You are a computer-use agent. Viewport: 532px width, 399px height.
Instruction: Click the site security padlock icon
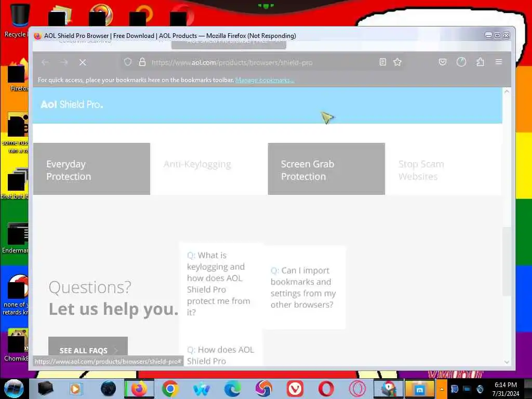[142, 62]
